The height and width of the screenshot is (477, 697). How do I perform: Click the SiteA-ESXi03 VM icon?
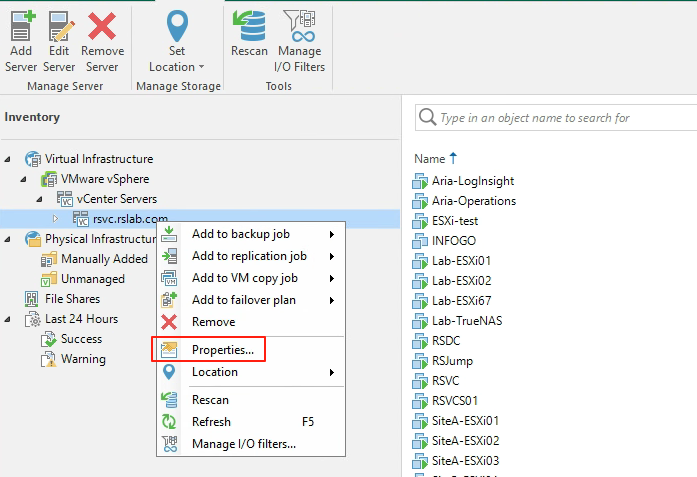click(x=420, y=461)
